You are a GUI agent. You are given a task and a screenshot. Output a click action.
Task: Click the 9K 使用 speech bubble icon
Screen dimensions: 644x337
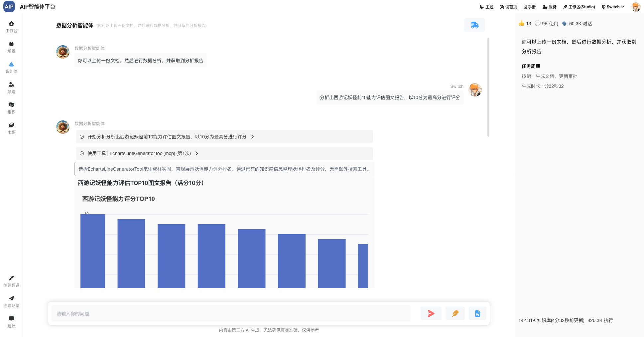537,24
